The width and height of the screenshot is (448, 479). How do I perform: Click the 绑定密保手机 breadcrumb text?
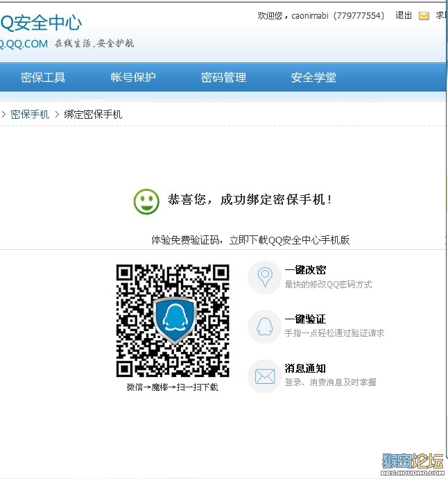[93, 115]
